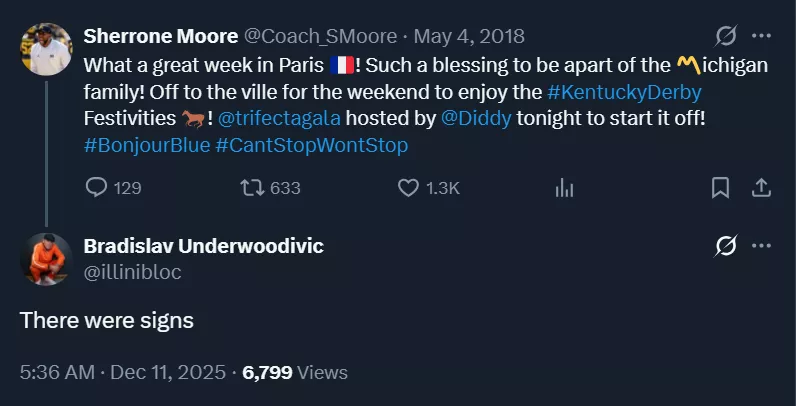The width and height of the screenshot is (796, 406).
Task: Share Sherrone Moore's tweet
Action: [x=760, y=187]
